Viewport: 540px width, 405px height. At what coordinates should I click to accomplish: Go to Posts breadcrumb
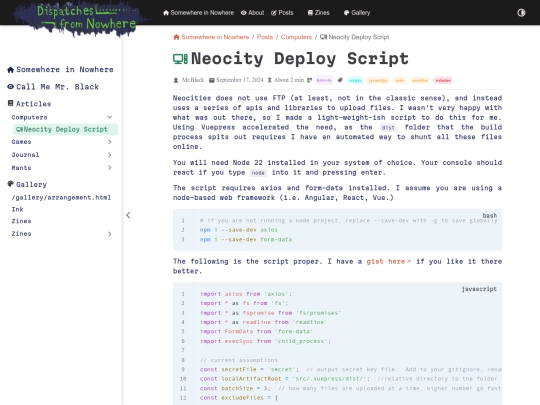click(265, 37)
